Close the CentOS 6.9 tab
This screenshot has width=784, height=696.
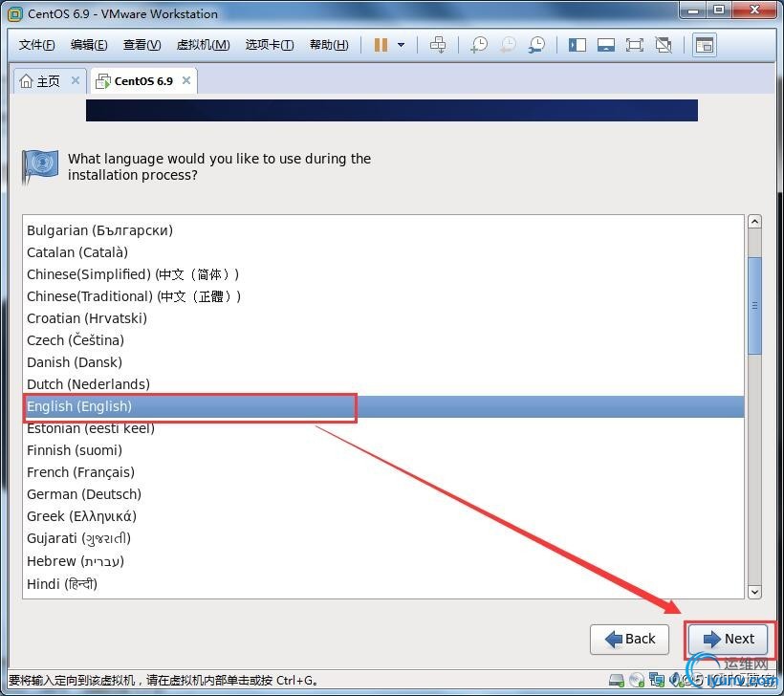click(186, 80)
